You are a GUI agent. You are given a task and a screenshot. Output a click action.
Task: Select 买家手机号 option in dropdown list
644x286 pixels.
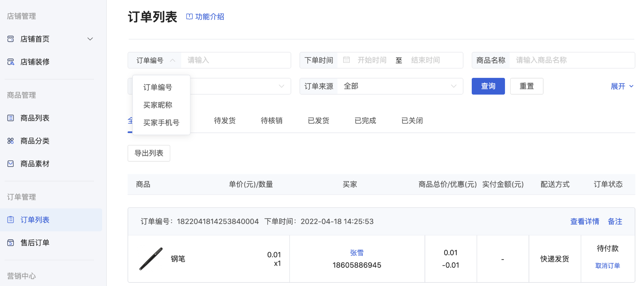tap(161, 122)
